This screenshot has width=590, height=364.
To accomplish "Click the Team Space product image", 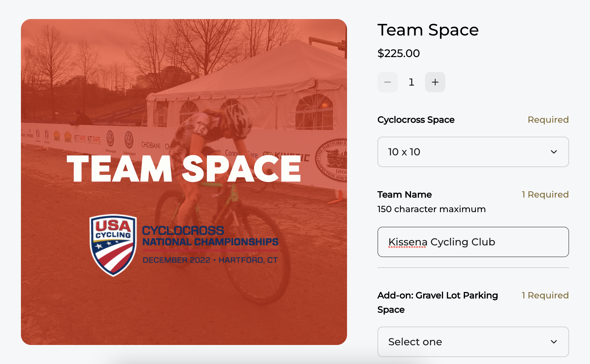I will pyautogui.click(x=184, y=182).
